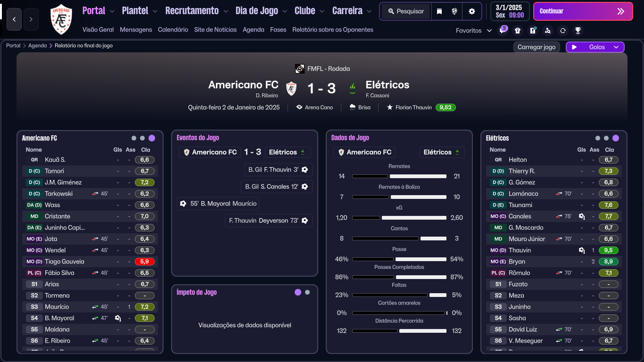Click the trophy icon in Favoritos bar
This screenshot has width=644, height=362.
tap(578, 31)
